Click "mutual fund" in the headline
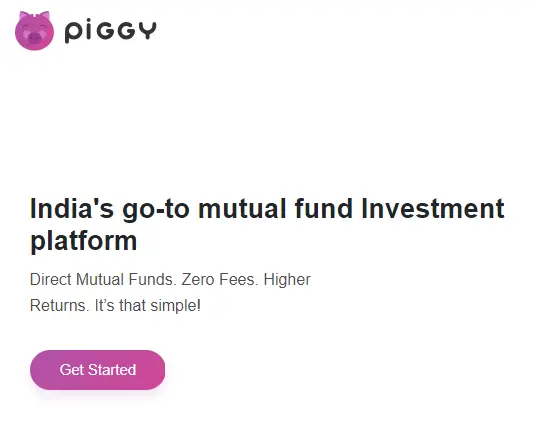The height and width of the screenshot is (422, 537). (x=276, y=209)
